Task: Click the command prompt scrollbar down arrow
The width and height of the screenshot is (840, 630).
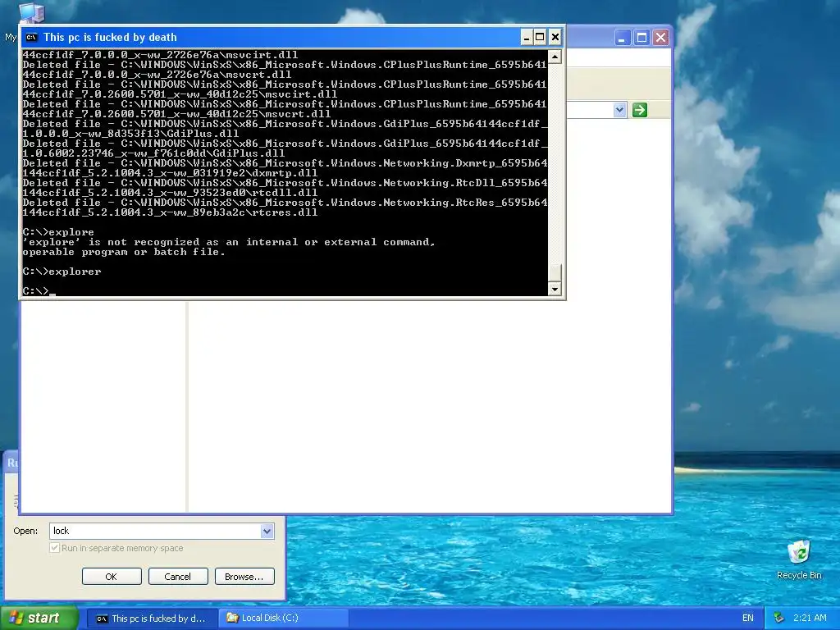Action: (555, 290)
